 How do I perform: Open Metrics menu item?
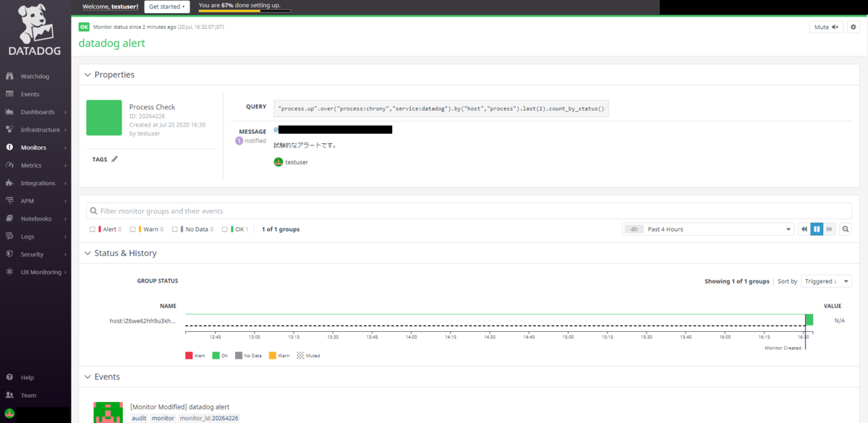click(x=31, y=166)
